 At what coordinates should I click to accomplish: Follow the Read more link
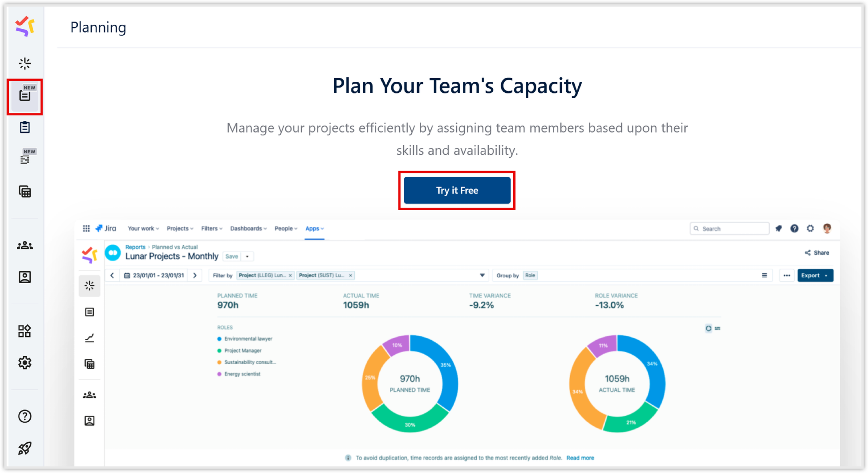(580, 458)
